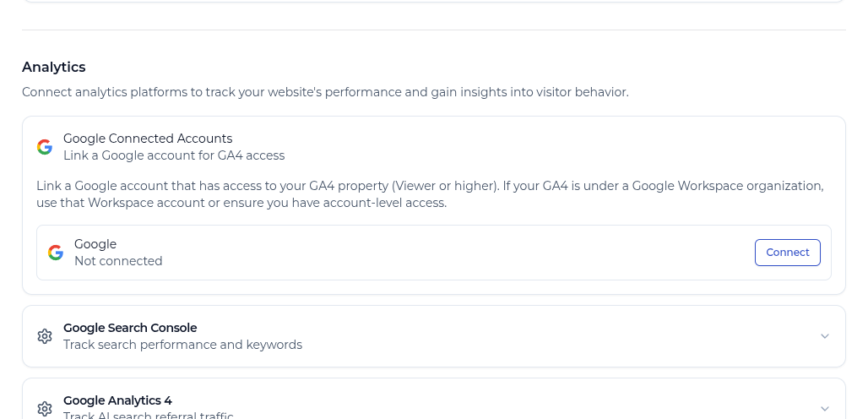Click the 'Not connected' status text
This screenshot has width=868, height=419.
click(118, 261)
